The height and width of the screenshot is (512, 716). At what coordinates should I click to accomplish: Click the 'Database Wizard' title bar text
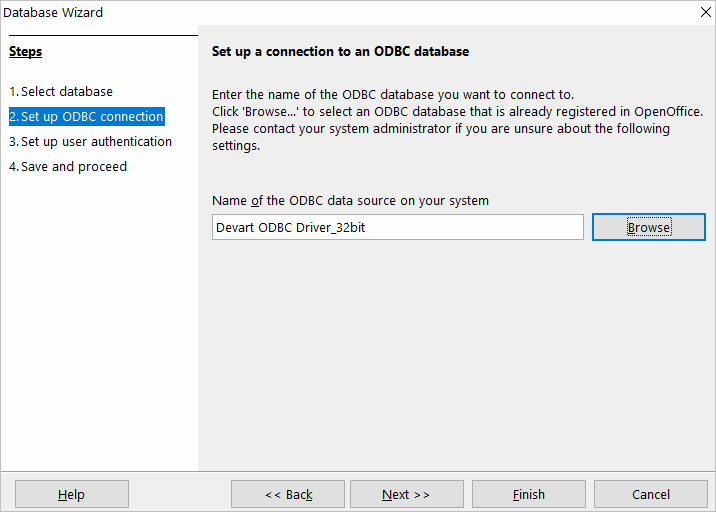(x=52, y=12)
